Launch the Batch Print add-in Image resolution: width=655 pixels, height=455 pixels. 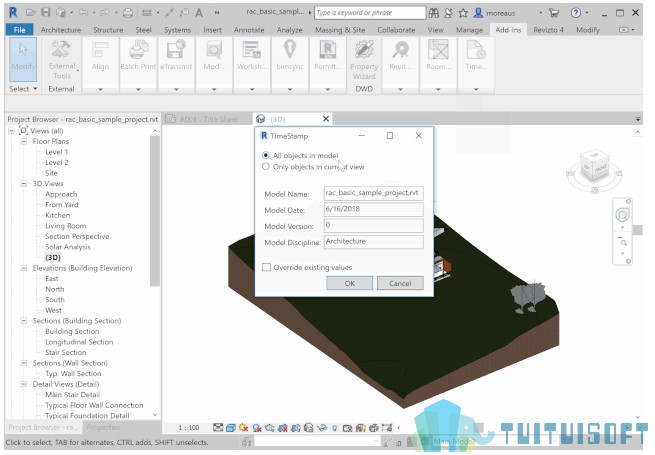[138, 55]
